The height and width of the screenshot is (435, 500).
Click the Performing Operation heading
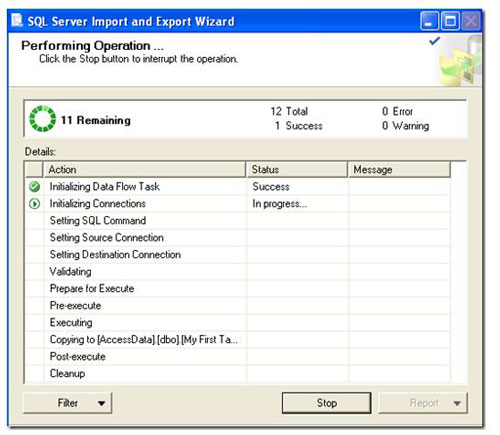click(x=92, y=46)
